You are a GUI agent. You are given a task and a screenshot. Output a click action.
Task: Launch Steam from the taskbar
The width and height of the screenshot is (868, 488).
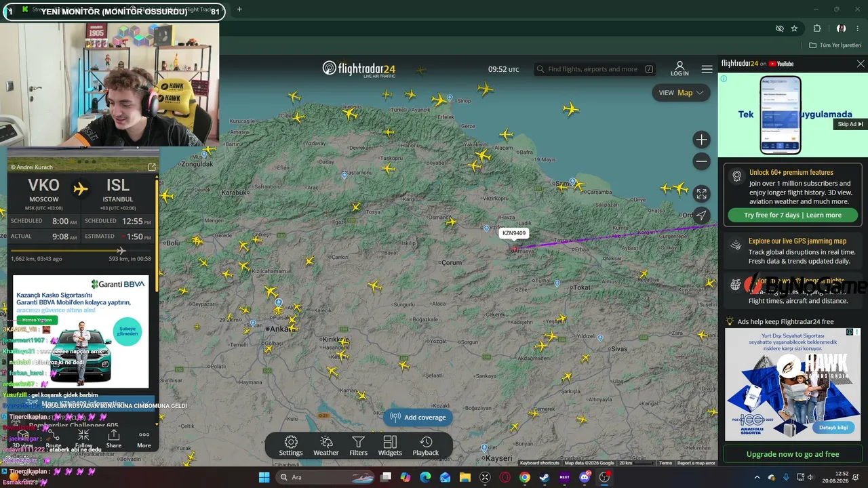(545, 477)
